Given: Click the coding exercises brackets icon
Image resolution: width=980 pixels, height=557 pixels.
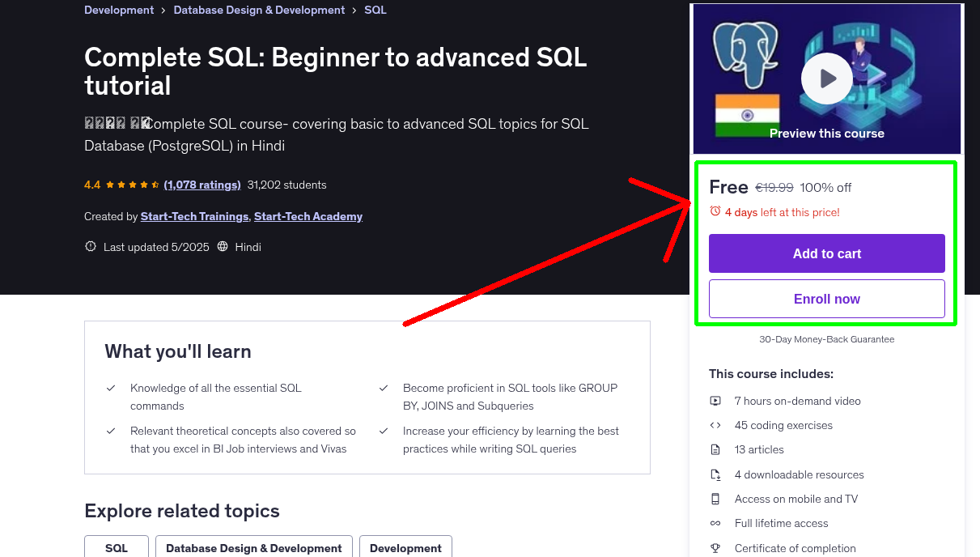Looking at the screenshot, I should 715,425.
